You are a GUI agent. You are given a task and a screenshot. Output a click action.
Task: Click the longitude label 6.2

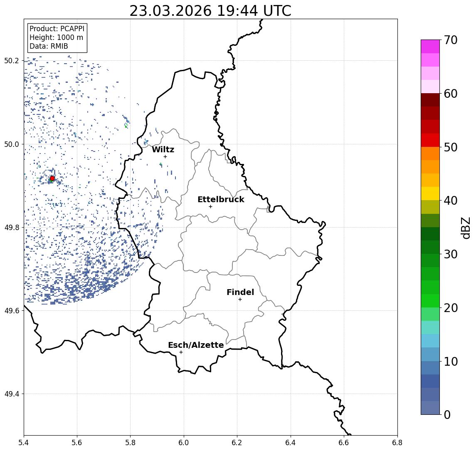click(237, 443)
